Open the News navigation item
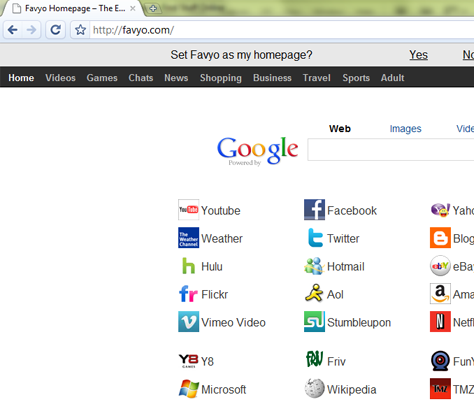474x400 pixels. tap(176, 78)
